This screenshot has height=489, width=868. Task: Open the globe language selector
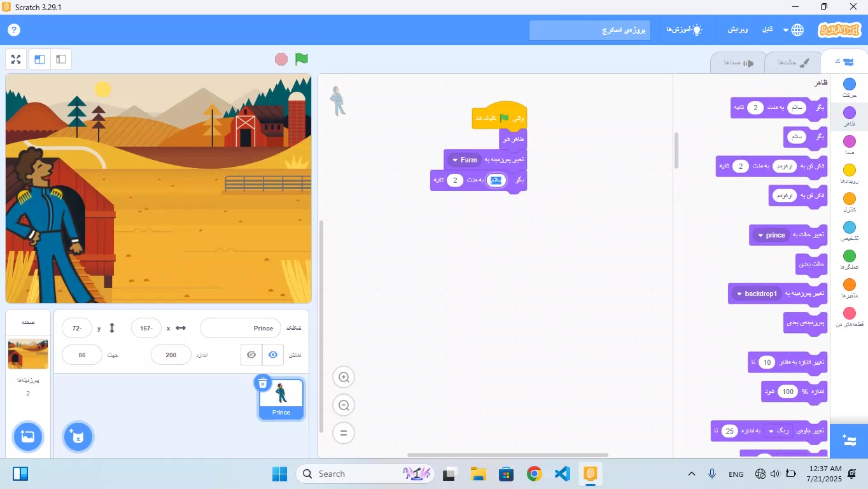[793, 30]
